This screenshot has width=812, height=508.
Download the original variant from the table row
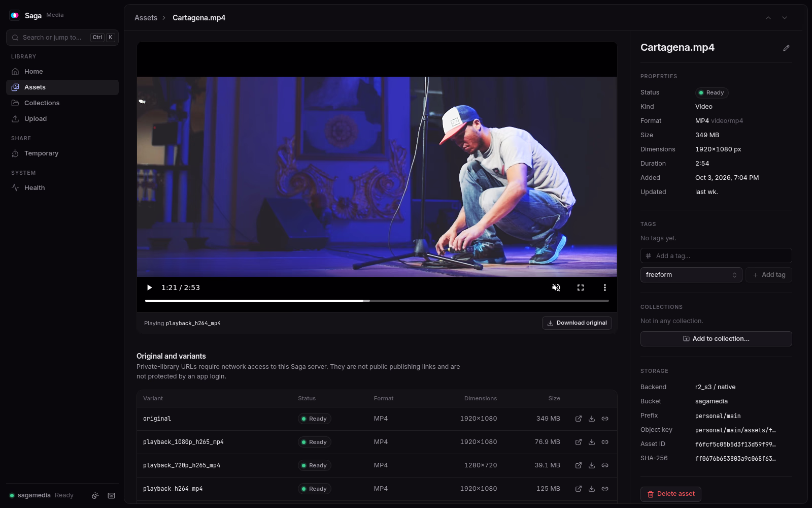(x=592, y=419)
